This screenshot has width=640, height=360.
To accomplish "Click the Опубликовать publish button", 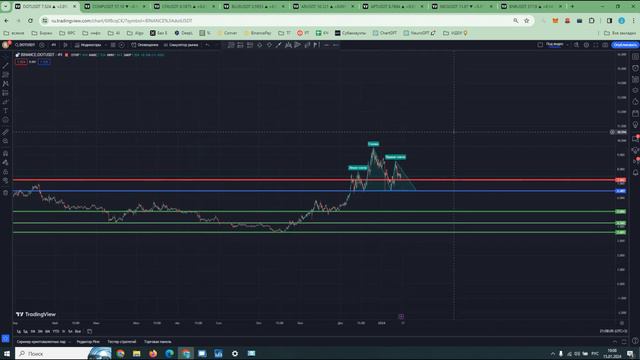I will point(625,45).
